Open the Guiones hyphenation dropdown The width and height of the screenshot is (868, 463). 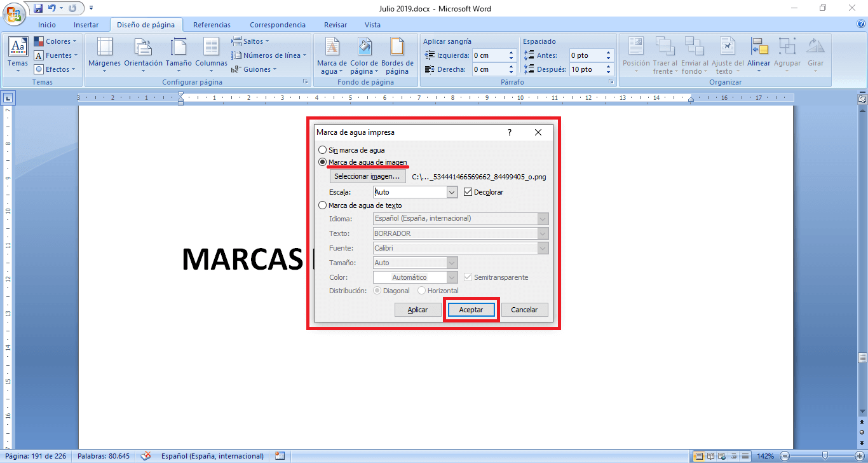[254, 69]
